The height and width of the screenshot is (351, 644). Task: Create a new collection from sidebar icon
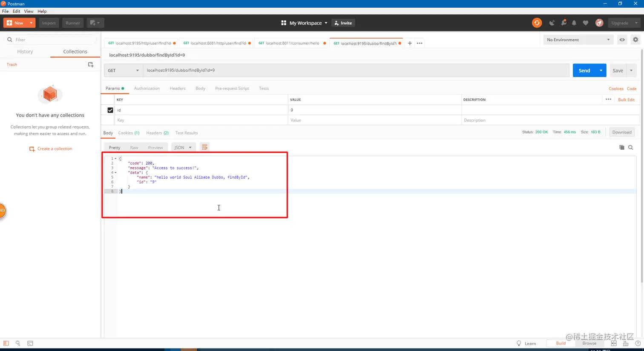coord(91,65)
